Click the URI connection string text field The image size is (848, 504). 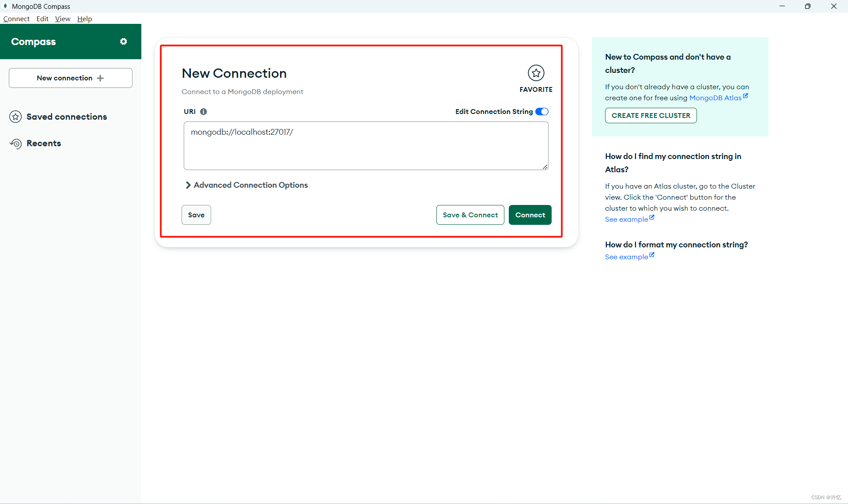[366, 146]
